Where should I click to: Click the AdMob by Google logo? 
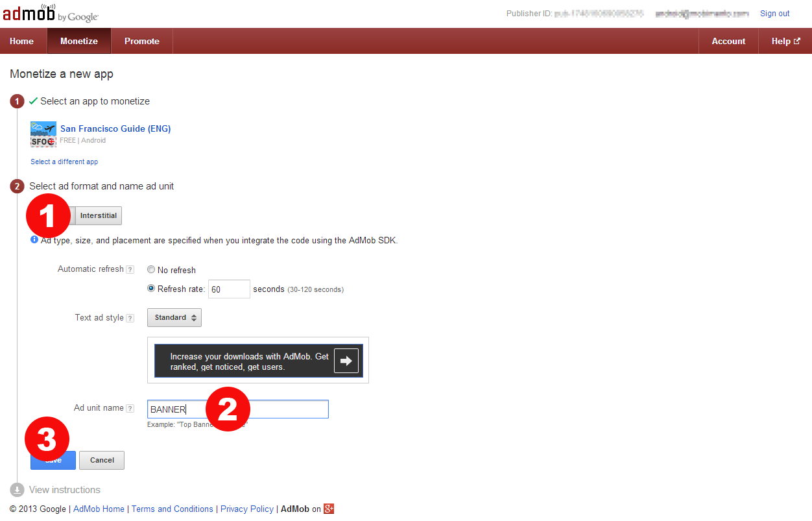pos(51,14)
